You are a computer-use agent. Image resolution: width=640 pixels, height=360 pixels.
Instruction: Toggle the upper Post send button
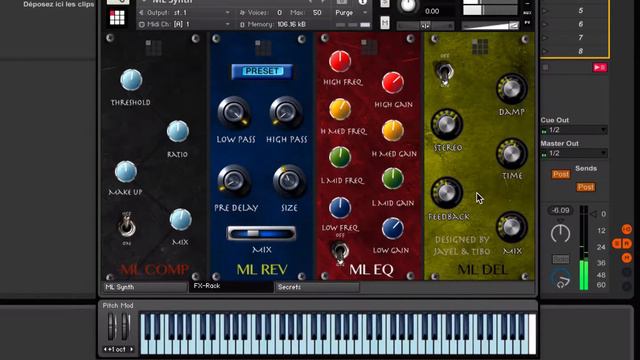click(x=561, y=174)
